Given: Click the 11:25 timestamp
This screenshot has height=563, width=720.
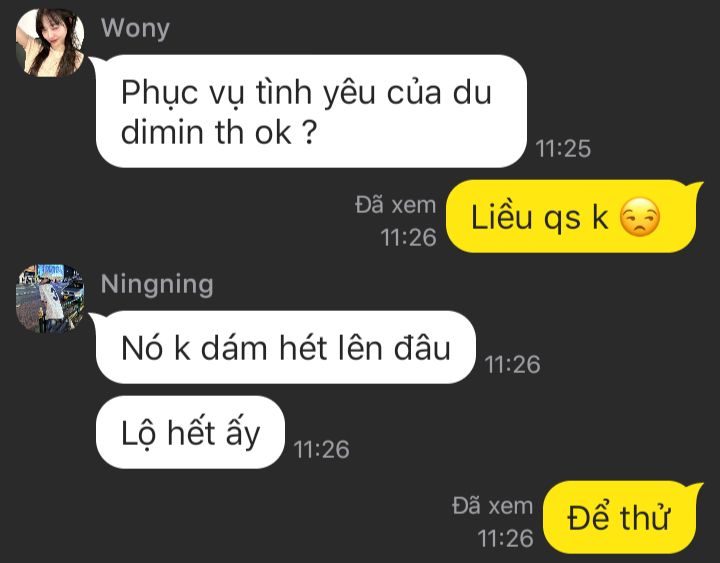Looking at the screenshot, I should coord(563,149).
